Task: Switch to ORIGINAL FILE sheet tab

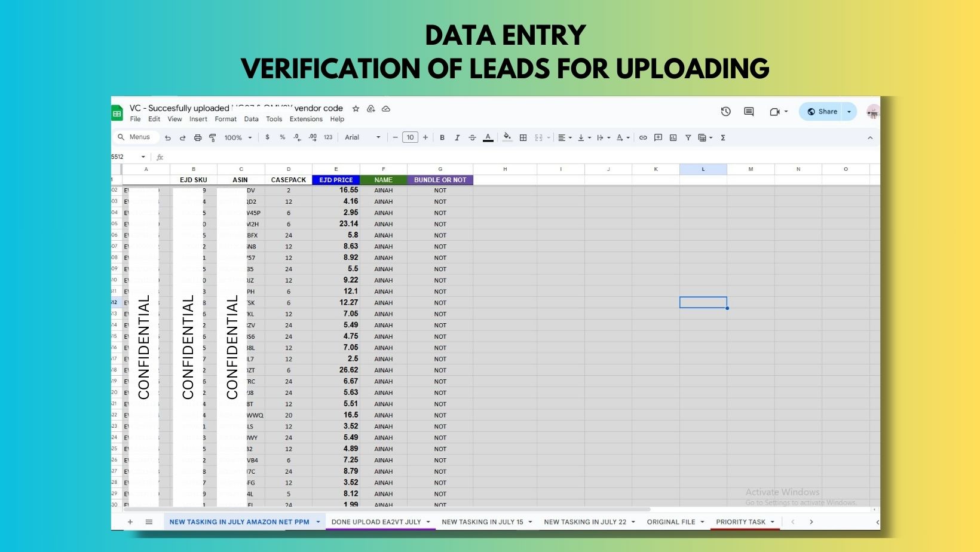Action: (x=675, y=522)
